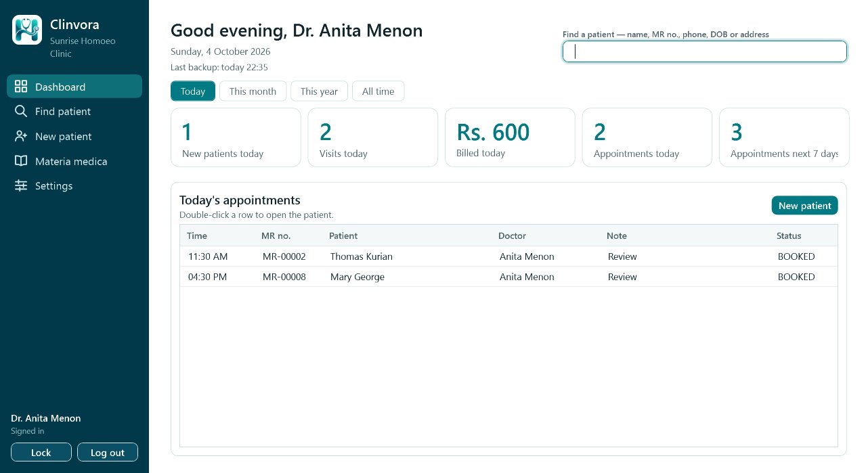Click the Log out button
This screenshot has width=868, height=473.
[108, 453]
